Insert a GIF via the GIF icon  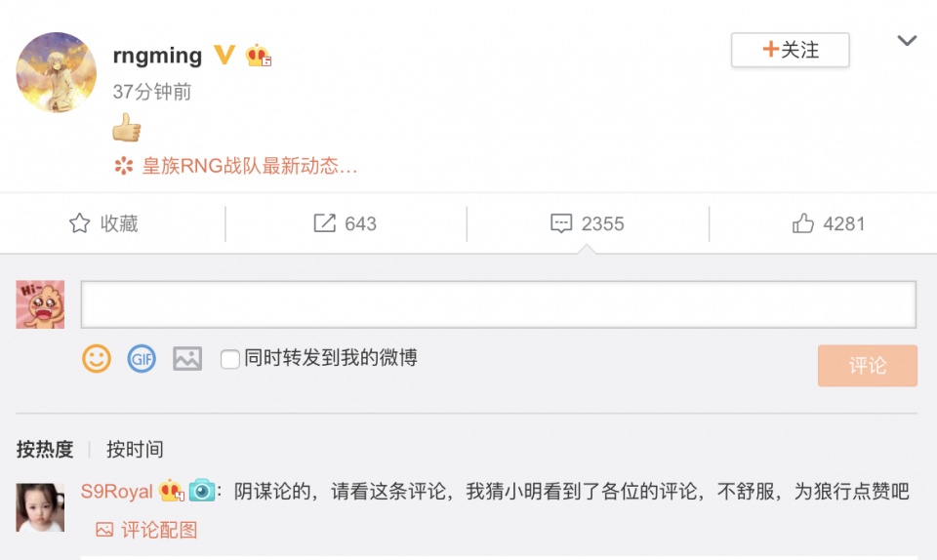pos(142,359)
